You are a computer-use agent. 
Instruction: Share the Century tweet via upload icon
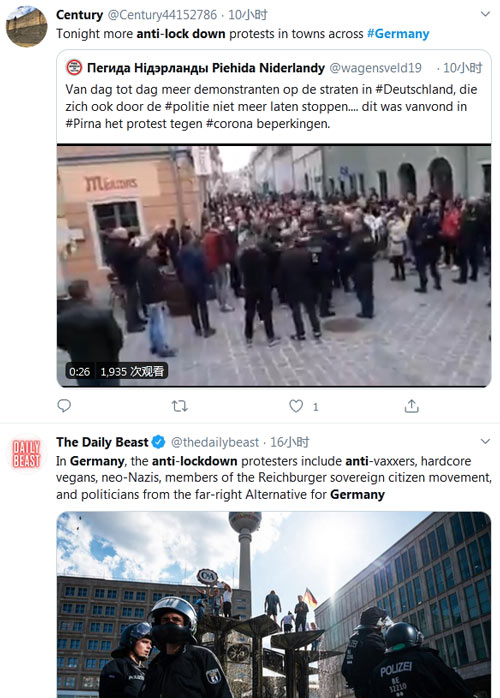411,406
